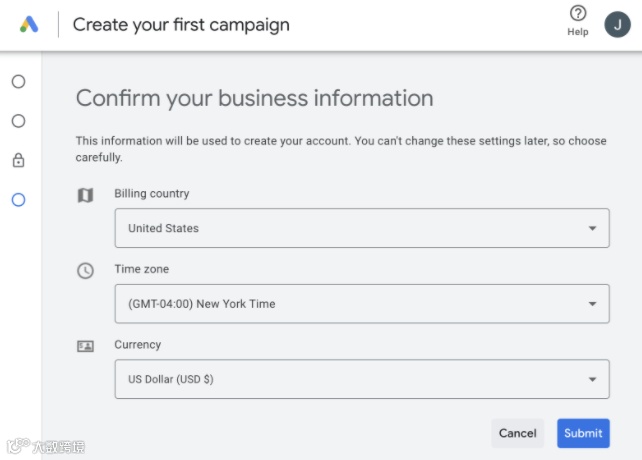Select the blue current step circle

[x=18, y=199]
